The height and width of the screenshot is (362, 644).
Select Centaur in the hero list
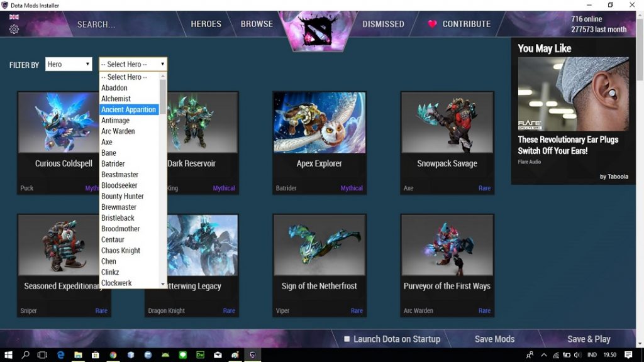pos(129,239)
